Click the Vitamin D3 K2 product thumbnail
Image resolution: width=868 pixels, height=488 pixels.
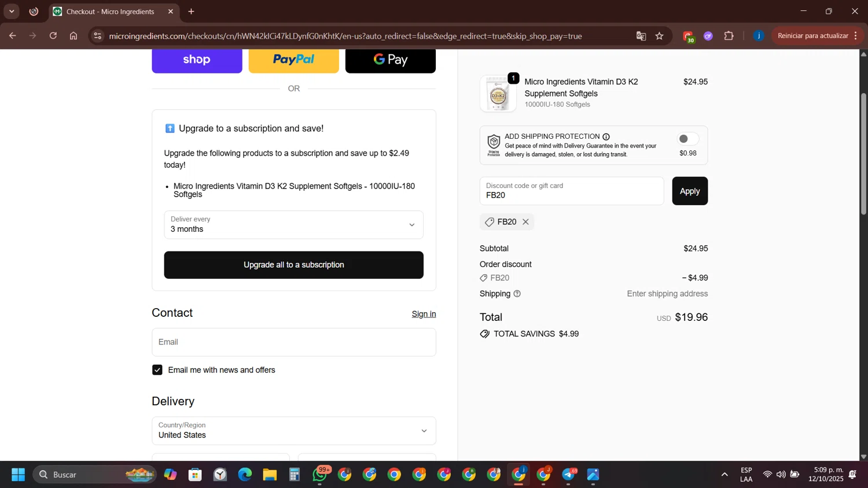[x=498, y=94]
